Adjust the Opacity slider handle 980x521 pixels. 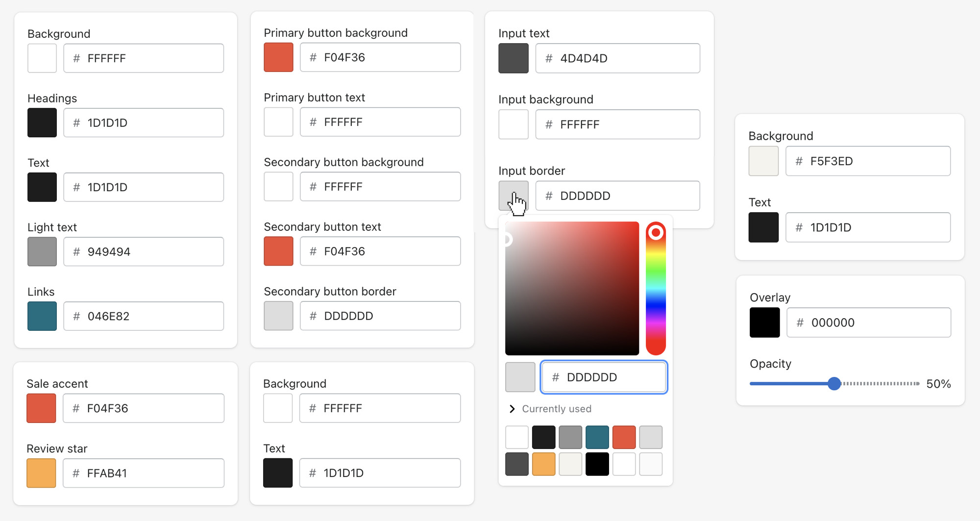point(834,383)
